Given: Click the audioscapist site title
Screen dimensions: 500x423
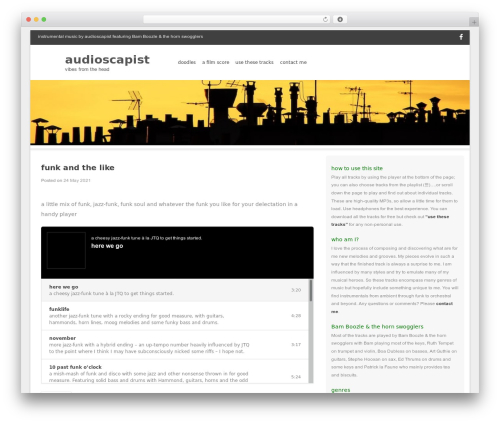Looking at the screenshot, I should click(107, 60).
